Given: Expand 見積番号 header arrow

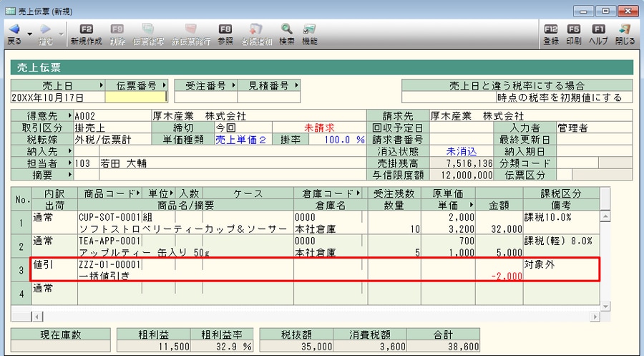Looking at the screenshot, I should pyautogui.click(x=296, y=85).
